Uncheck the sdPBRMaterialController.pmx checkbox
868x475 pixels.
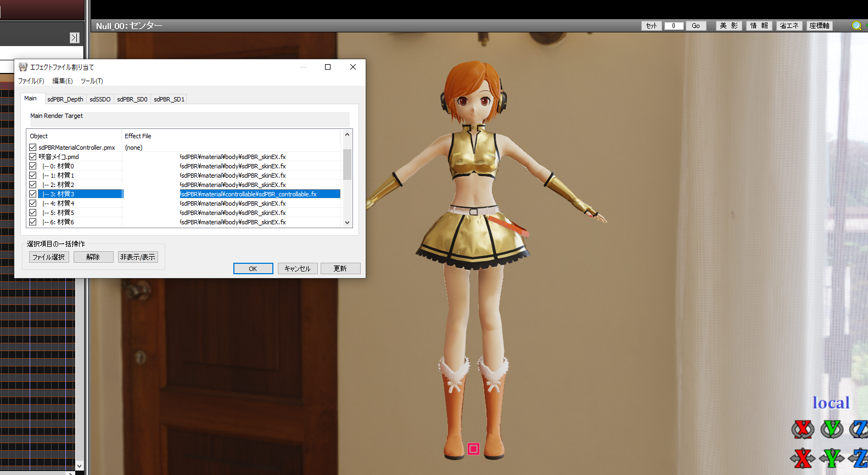(x=33, y=148)
